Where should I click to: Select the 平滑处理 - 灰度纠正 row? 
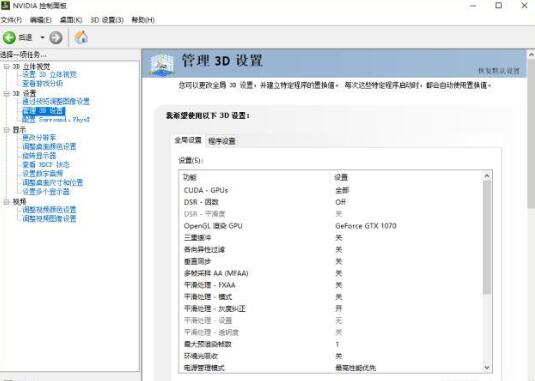pyautogui.click(x=331, y=308)
